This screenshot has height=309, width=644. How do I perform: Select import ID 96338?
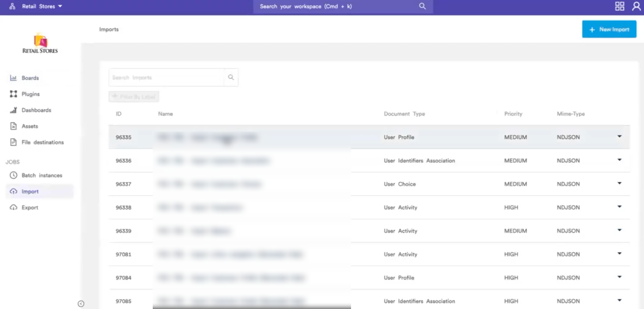tap(123, 208)
